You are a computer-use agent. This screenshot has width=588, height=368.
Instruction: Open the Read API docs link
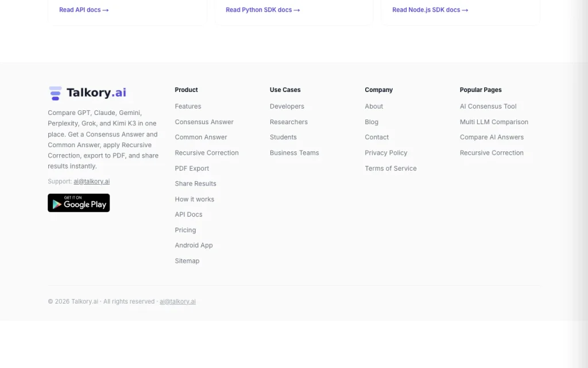tap(84, 10)
